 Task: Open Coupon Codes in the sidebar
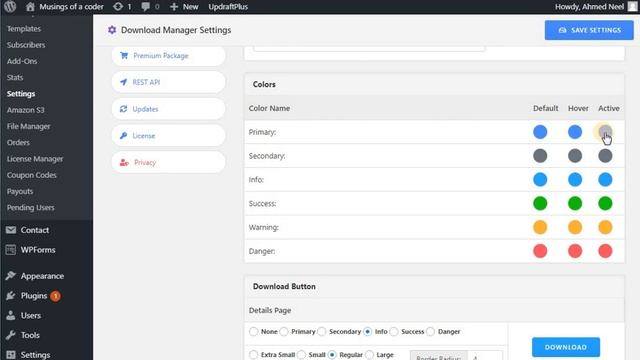(31, 175)
